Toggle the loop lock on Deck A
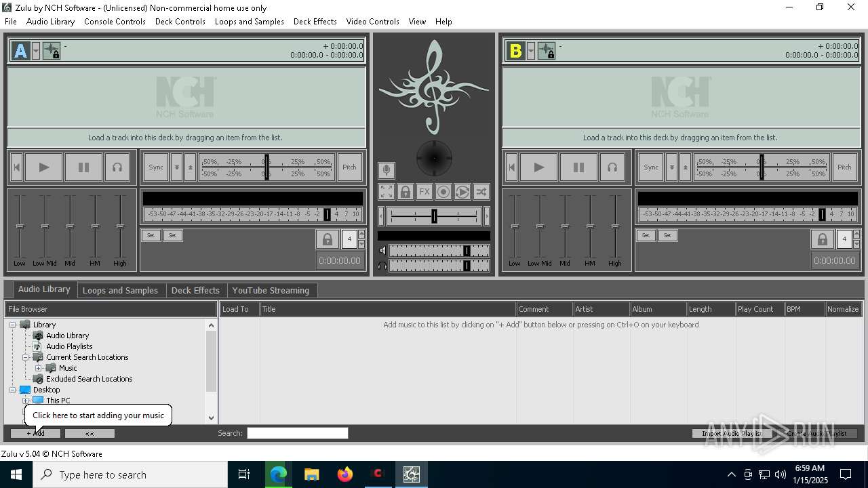The image size is (868, 488). point(327,239)
